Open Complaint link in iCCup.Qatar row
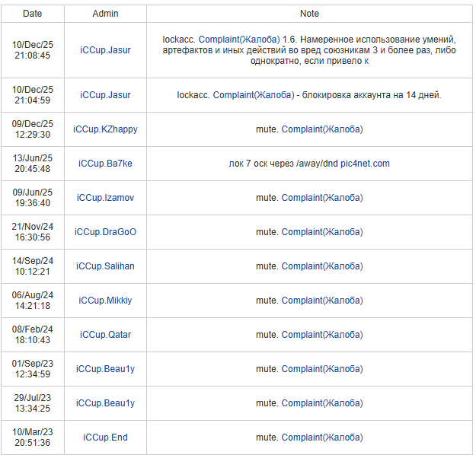 [321, 335]
